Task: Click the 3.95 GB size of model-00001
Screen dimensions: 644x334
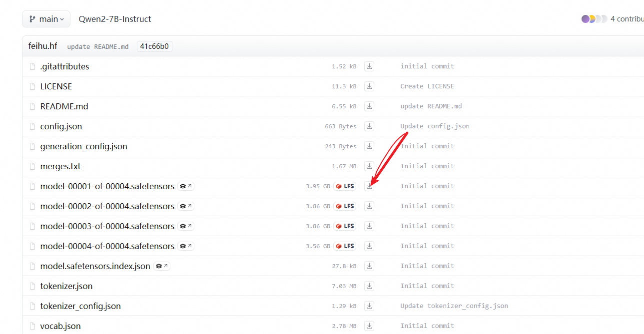Action: coord(318,186)
